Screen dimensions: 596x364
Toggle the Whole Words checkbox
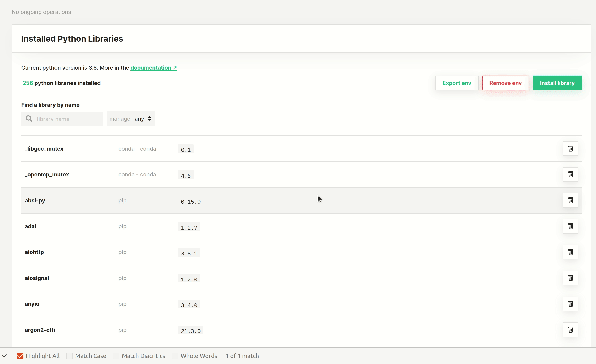[175, 356]
